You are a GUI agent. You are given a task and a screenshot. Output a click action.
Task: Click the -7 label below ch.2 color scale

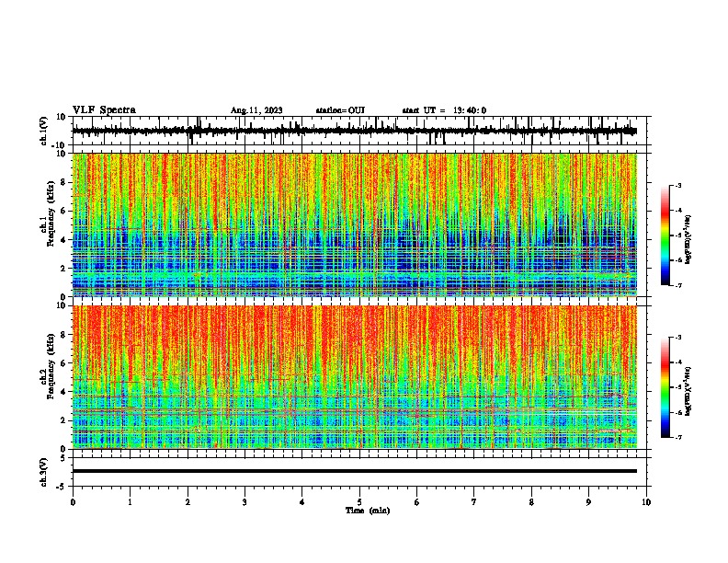click(x=677, y=438)
